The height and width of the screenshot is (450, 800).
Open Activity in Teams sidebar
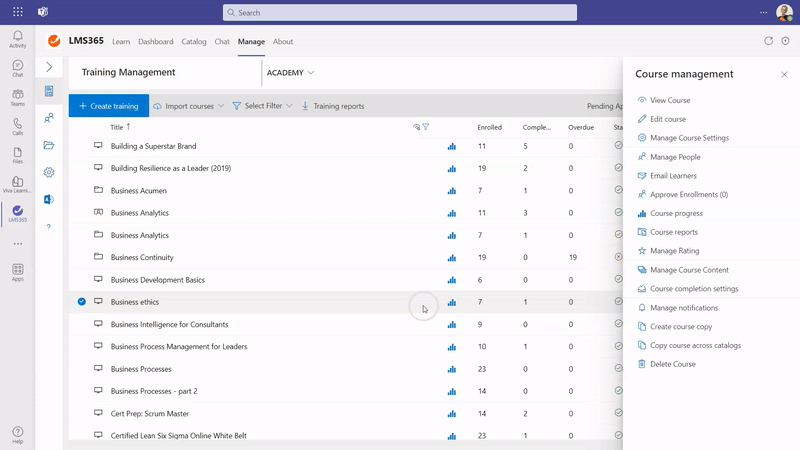18,39
